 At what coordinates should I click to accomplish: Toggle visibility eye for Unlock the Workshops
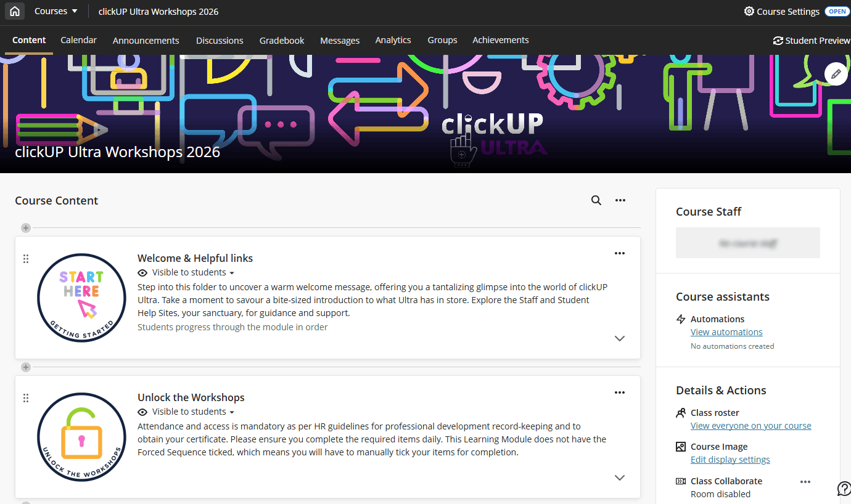coord(142,412)
